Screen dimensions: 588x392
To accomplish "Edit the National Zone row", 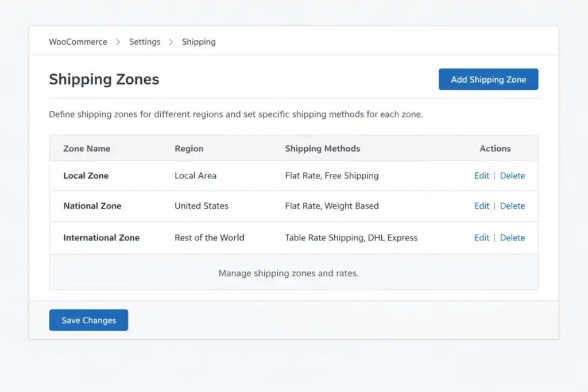I will (482, 205).
